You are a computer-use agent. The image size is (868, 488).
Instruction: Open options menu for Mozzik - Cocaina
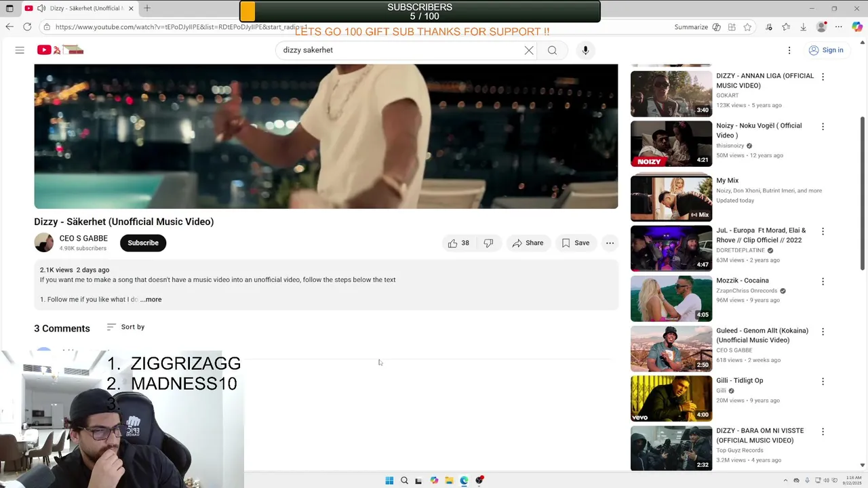tap(823, 281)
